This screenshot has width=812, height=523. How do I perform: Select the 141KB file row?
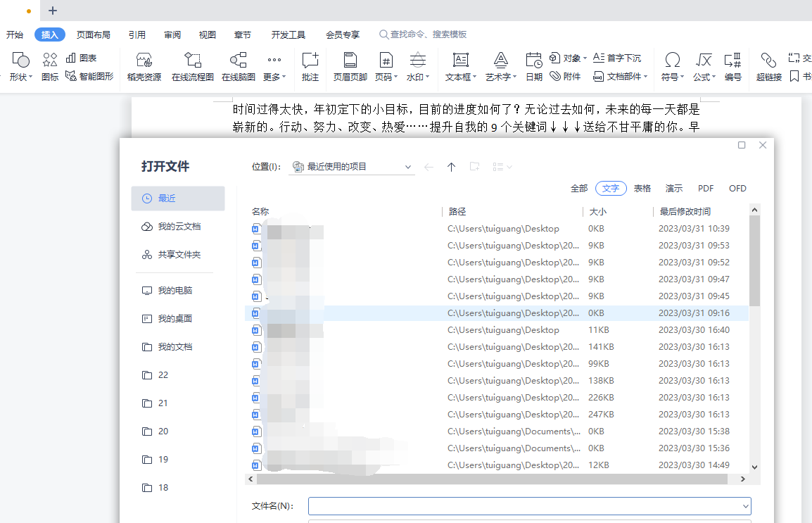(497, 346)
